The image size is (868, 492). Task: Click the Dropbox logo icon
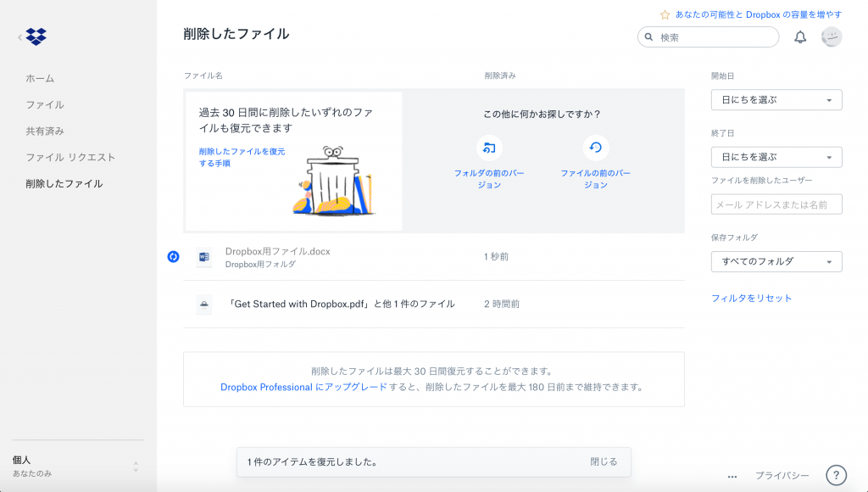coord(36,36)
